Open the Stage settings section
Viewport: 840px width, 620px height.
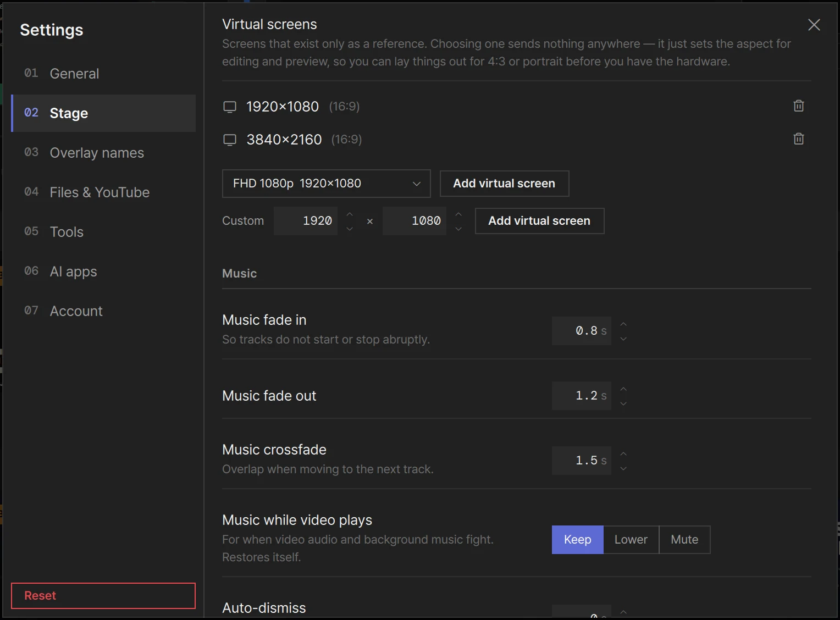coord(103,113)
